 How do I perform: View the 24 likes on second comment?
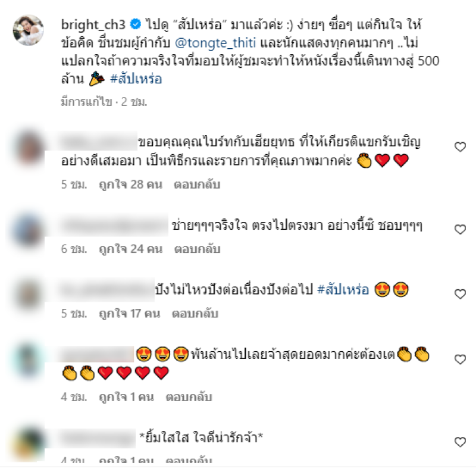(130, 249)
